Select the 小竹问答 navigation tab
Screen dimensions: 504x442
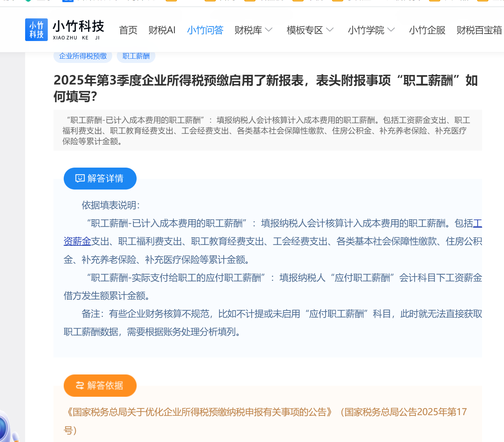click(205, 30)
